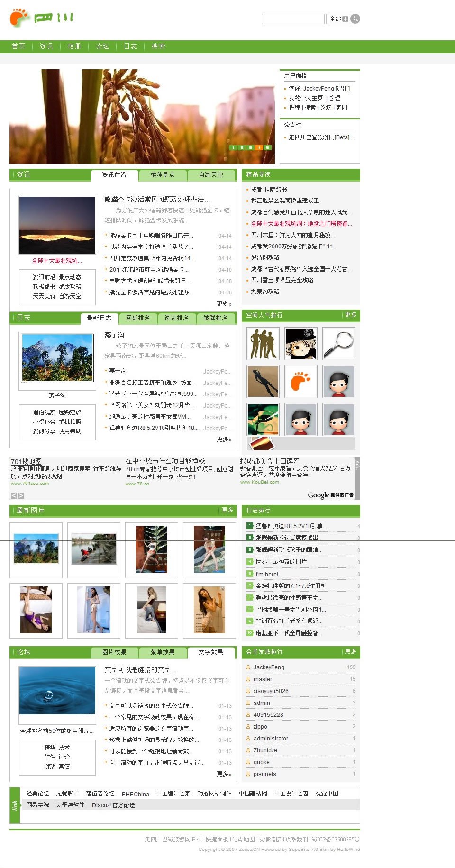Click the previous arrow under the ads
Image resolution: width=455 pixels, height=868 pixels.
[14, 495]
